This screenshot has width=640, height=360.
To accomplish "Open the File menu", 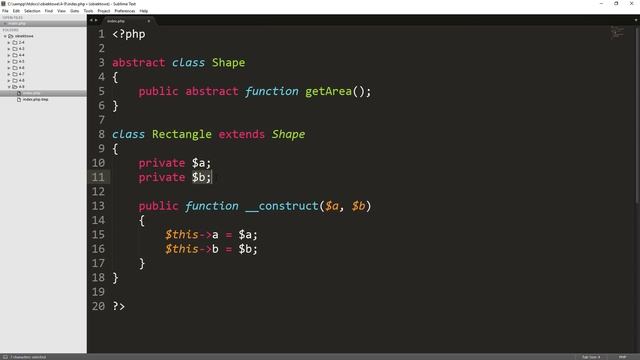I will [5, 11].
